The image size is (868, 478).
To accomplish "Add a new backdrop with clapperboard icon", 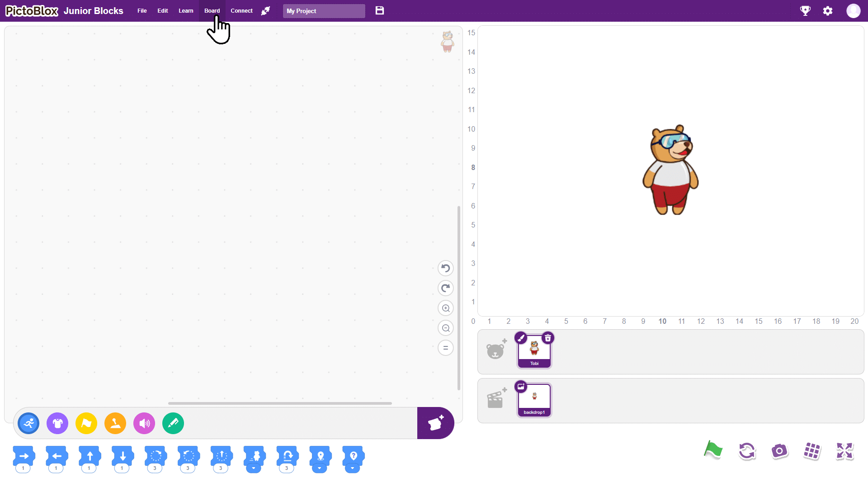I will (496, 398).
